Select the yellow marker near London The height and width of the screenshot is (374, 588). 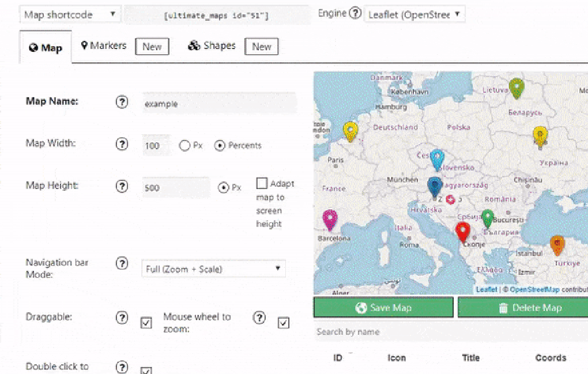click(350, 131)
